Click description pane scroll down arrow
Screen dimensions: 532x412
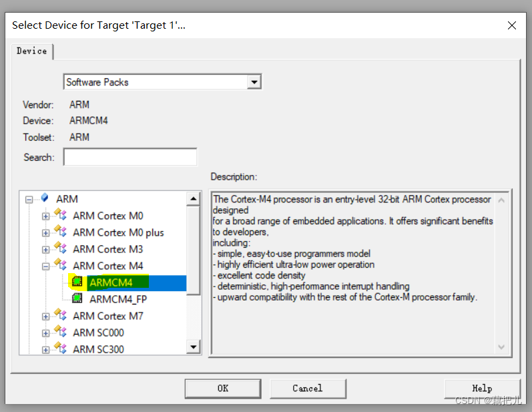tap(501, 347)
